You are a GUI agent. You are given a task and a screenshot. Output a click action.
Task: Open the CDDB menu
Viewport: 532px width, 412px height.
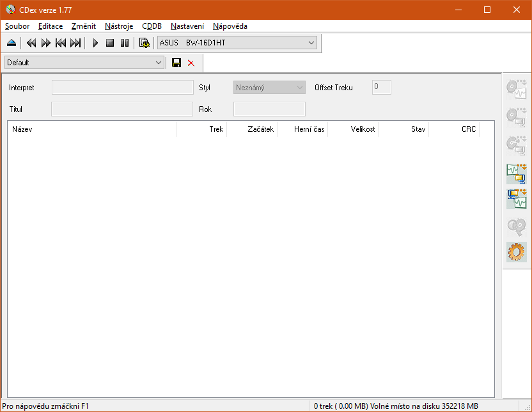coord(152,26)
